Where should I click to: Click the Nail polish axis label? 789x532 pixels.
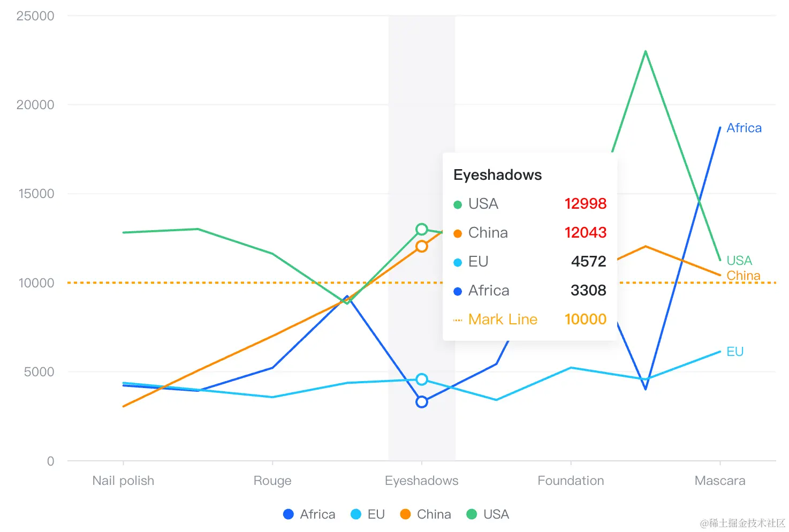pyautogui.click(x=123, y=481)
